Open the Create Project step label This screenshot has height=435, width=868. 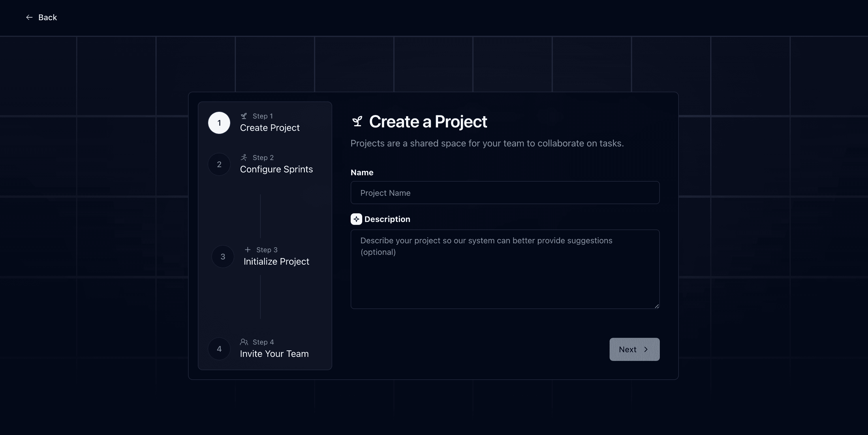(270, 128)
